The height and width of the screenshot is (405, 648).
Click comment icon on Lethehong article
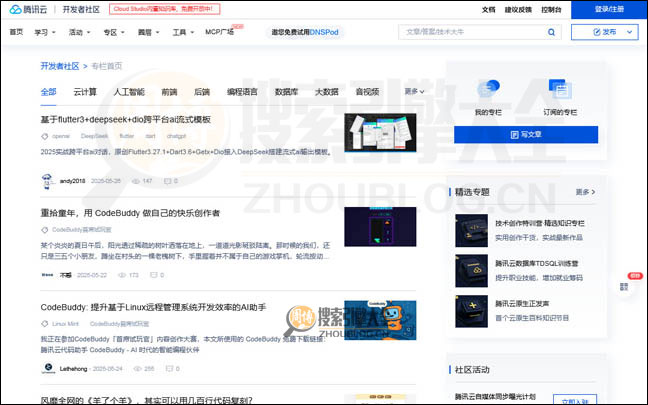[x=169, y=368]
